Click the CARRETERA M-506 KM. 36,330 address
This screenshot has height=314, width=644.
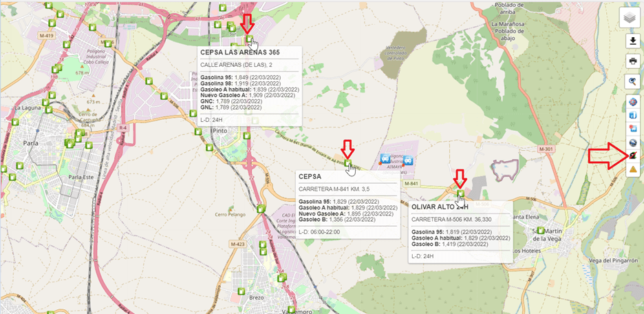451,219
